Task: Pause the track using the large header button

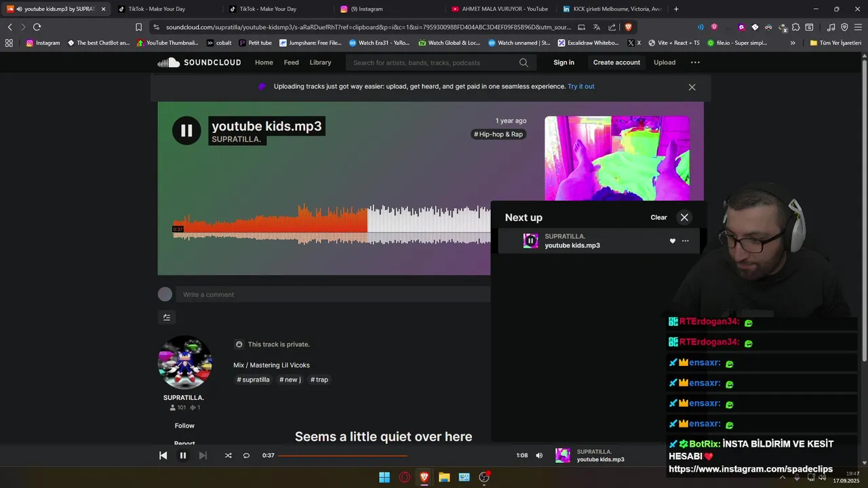Action: (x=186, y=131)
